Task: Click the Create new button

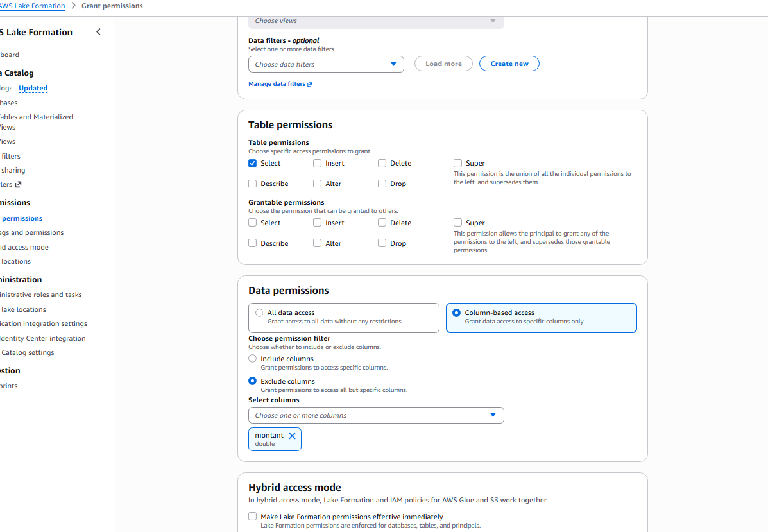Action: pos(509,64)
